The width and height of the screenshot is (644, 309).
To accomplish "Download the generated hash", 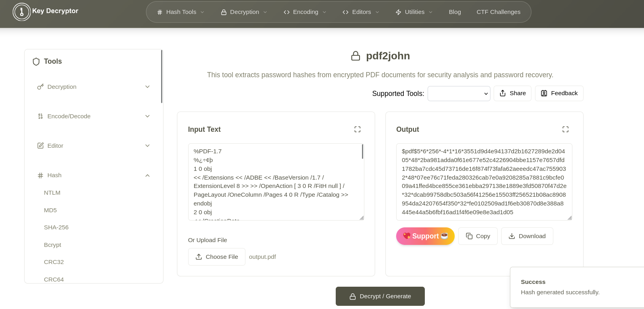I will tap(527, 236).
